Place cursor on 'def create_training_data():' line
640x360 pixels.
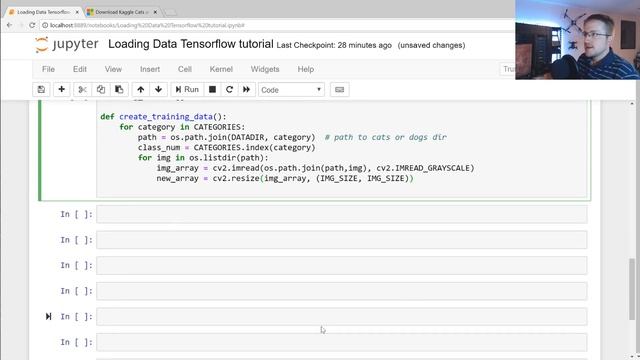coord(163,117)
